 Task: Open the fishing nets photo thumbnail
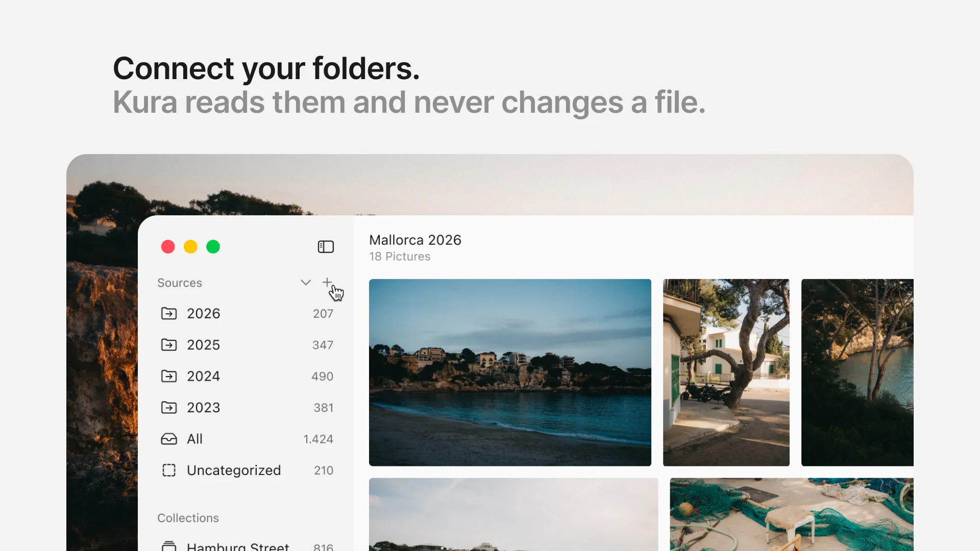pos(792,514)
